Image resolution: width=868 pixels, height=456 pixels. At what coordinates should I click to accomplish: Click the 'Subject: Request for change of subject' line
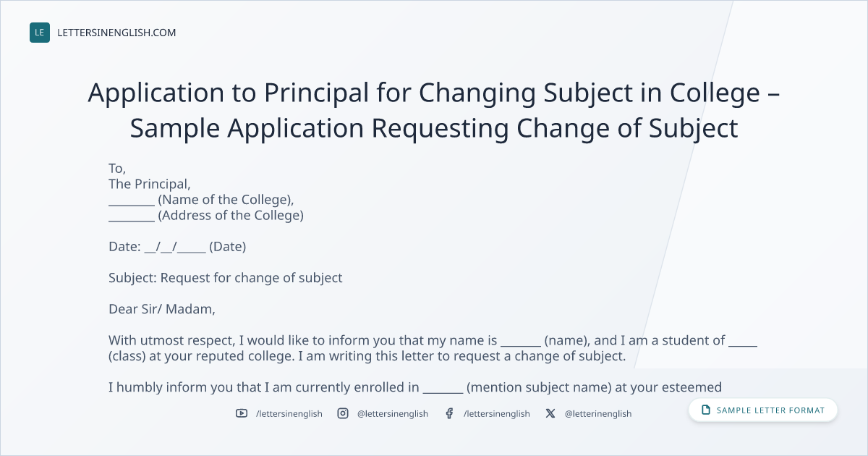click(226, 278)
